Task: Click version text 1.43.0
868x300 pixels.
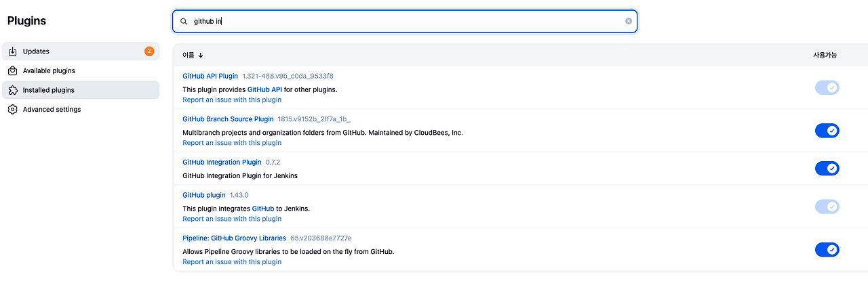Action: (239, 195)
